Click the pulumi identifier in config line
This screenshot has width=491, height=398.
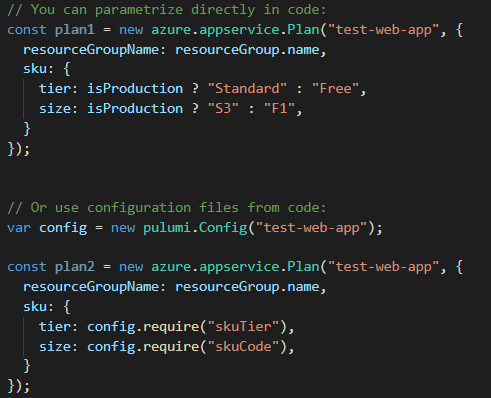(x=167, y=228)
